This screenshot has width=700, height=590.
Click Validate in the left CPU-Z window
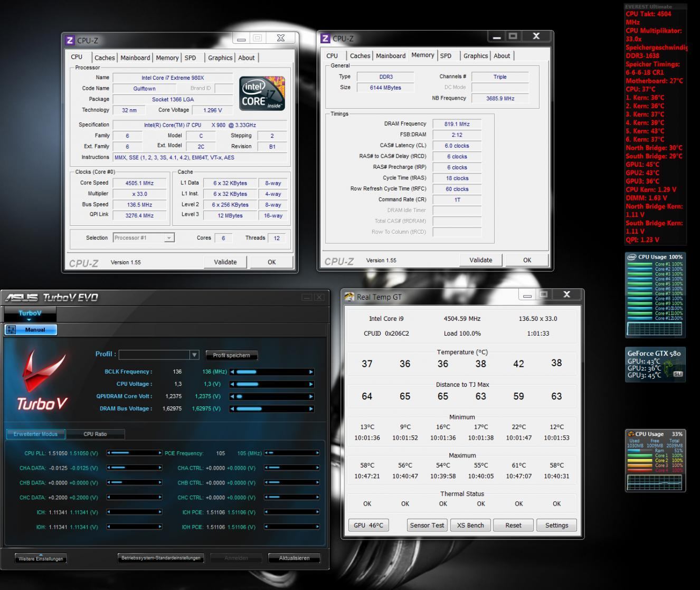225,262
